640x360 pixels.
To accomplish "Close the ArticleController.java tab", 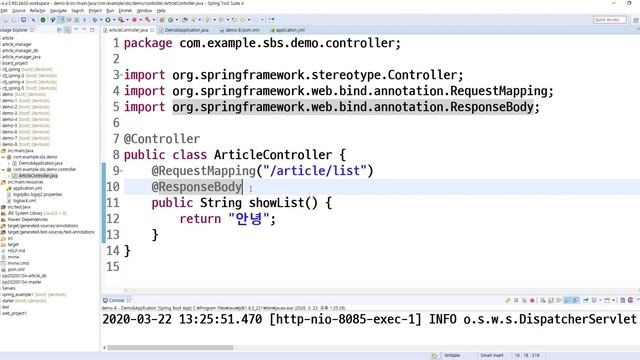I will [152, 30].
